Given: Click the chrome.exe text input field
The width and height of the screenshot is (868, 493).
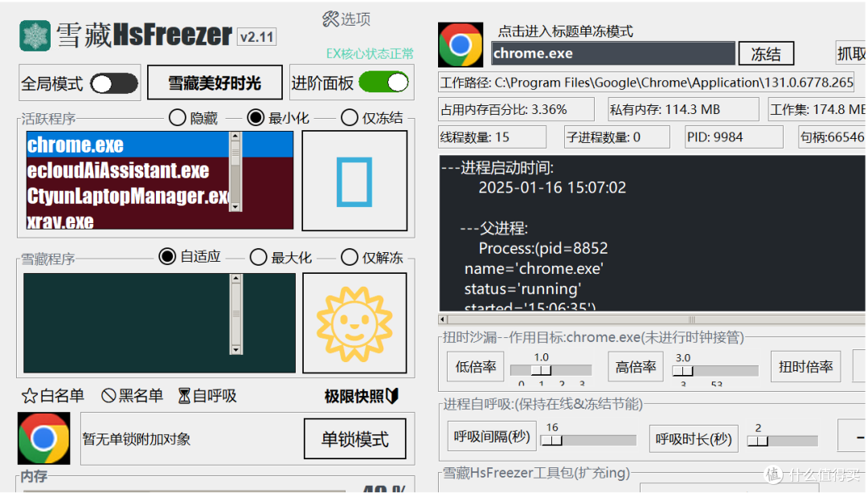Looking at the screenshot, I should pyautogui.click(x=612, y=53).
